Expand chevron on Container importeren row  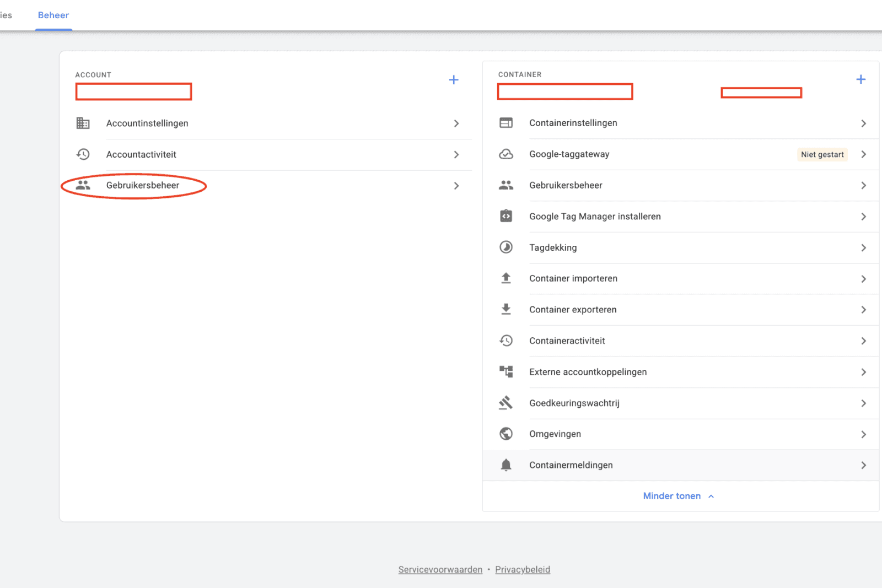(x=863, y=279)
